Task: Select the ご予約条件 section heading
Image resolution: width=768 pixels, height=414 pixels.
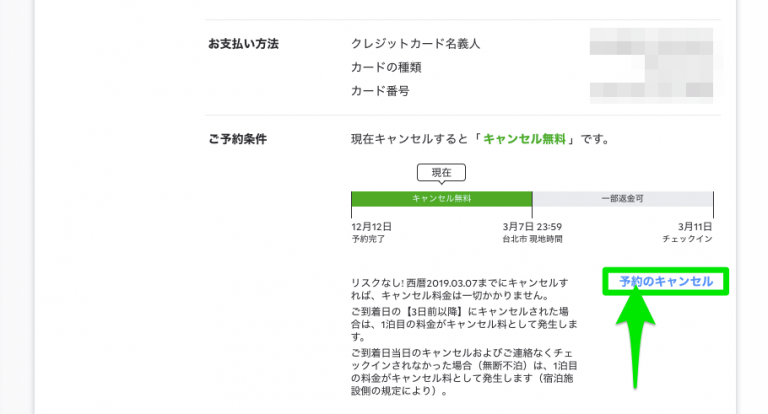Action: 238,138
